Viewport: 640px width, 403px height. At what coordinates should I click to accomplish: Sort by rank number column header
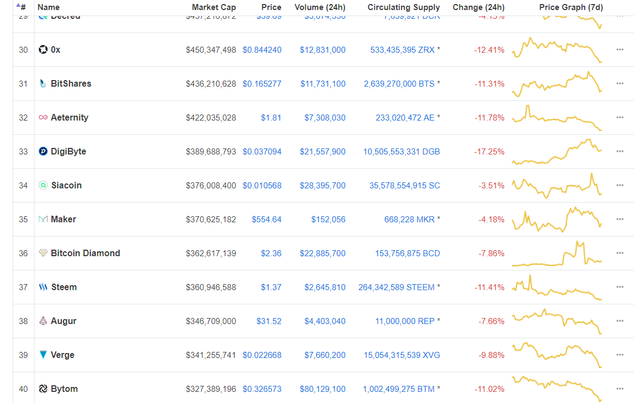pos(21,7)
